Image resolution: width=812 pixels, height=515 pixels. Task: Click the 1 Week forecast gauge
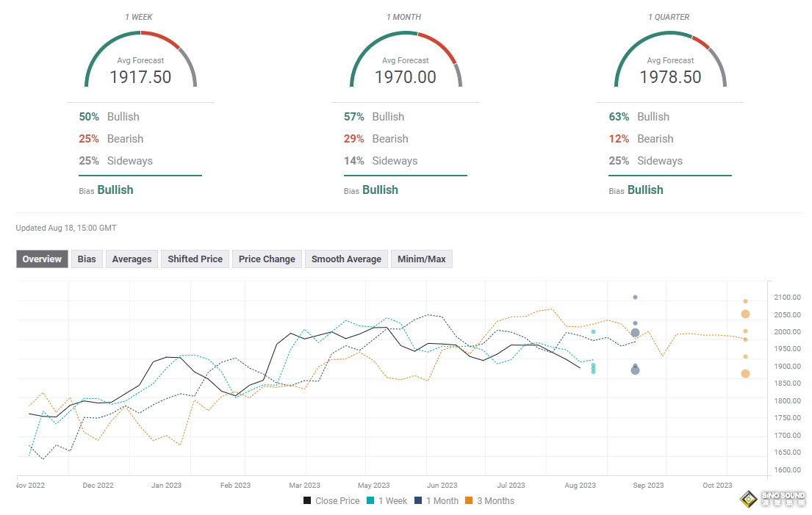tap(140, 59)
